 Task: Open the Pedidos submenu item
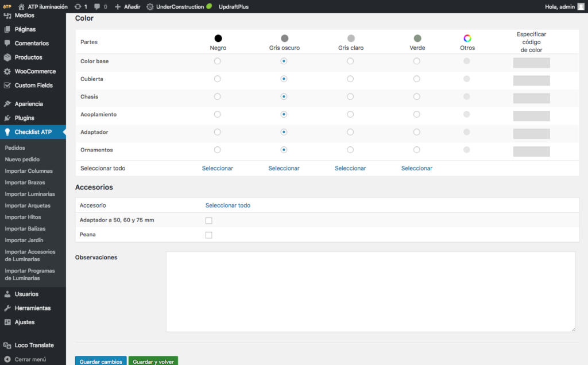(15, 147)
